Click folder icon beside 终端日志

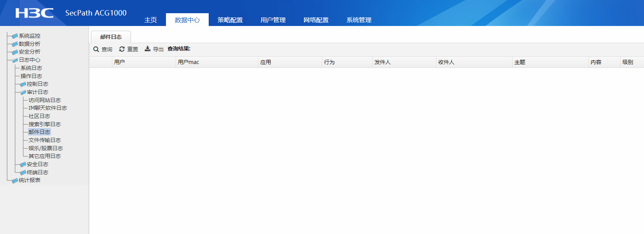tap(23, 173)
